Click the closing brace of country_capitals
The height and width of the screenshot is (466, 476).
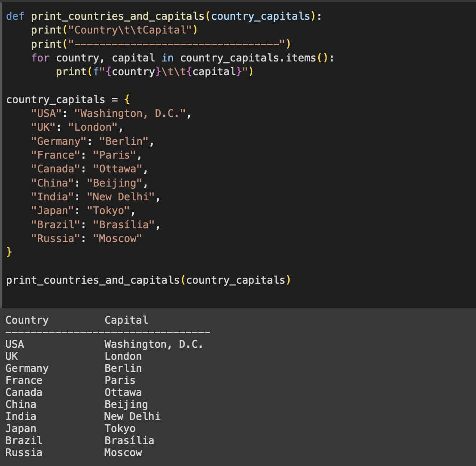[x=9, y=252]
